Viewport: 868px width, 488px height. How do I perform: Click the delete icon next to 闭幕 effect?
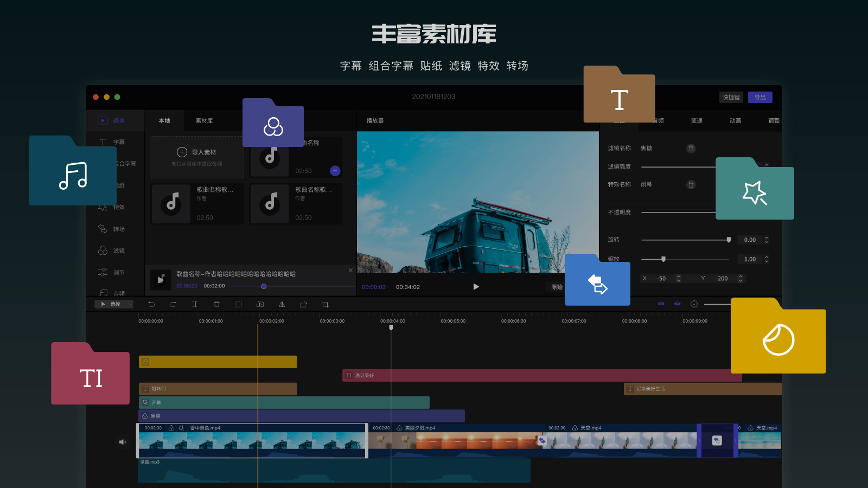coord(691,184)
